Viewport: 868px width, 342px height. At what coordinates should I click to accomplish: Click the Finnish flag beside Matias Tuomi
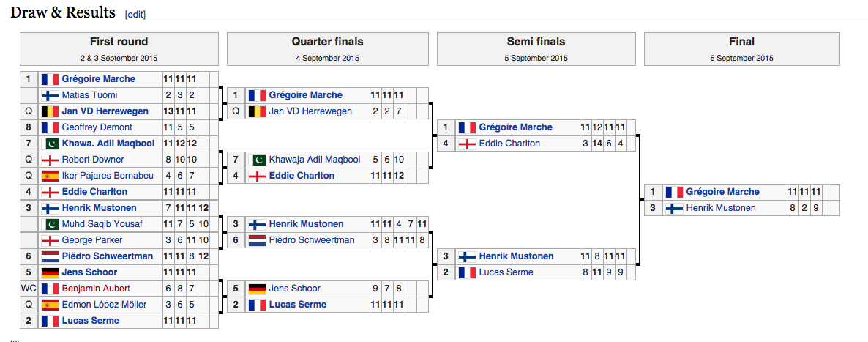[50, 95]
